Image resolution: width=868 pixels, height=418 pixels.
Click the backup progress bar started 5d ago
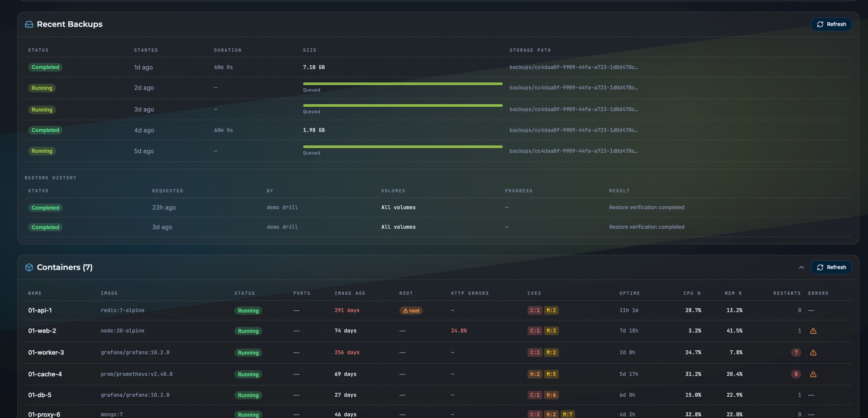[403, 147]
